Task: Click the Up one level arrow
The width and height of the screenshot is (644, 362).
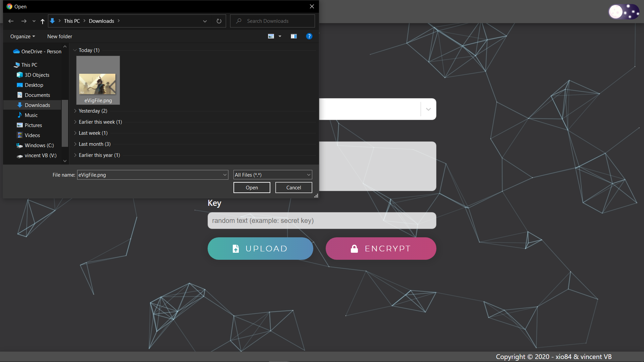Action: [43, 21]
